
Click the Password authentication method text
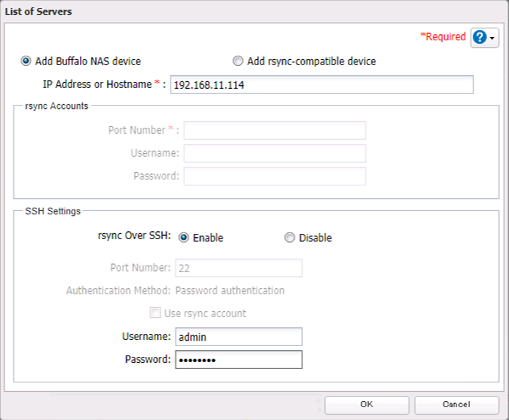tap(230, 291)
